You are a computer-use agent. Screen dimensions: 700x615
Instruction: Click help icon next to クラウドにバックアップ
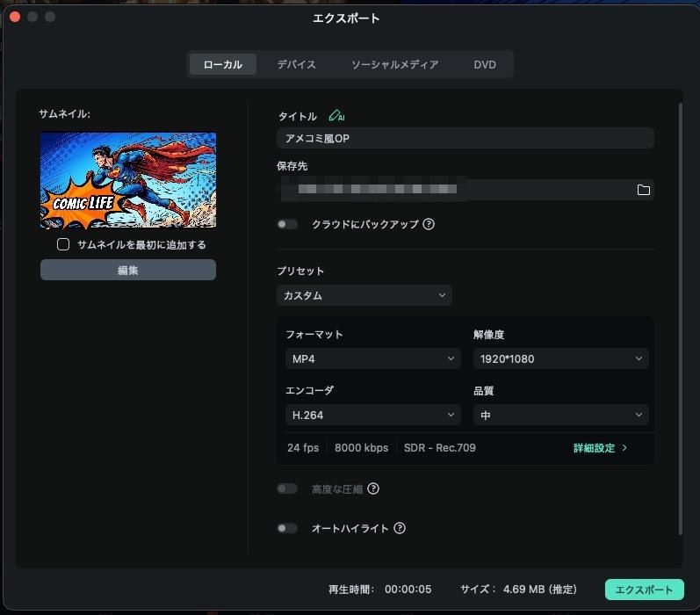(x=429, y=224)
